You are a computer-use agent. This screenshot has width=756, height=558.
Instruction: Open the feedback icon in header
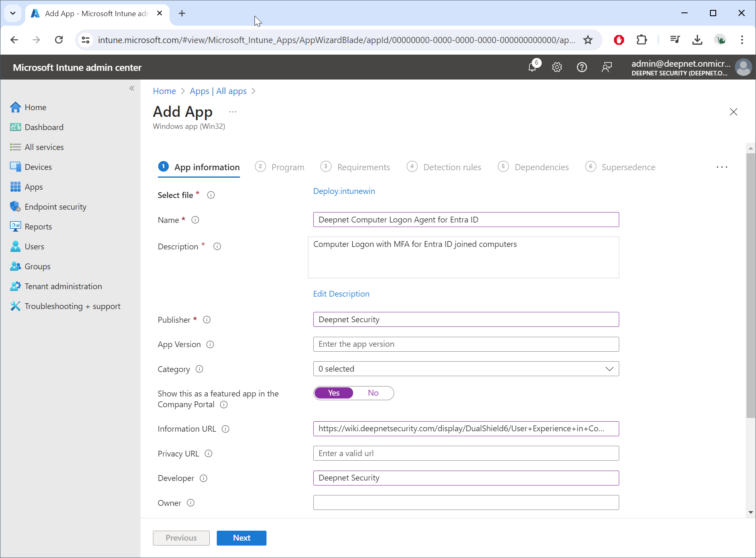[x=606, y=67]
